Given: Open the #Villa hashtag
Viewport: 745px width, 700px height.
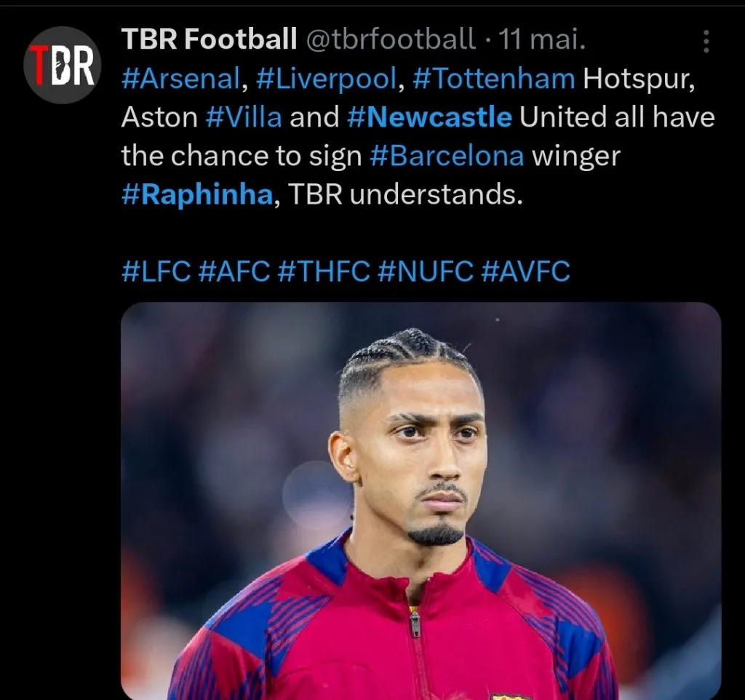Looking at the screenshot, I should 244,117.
